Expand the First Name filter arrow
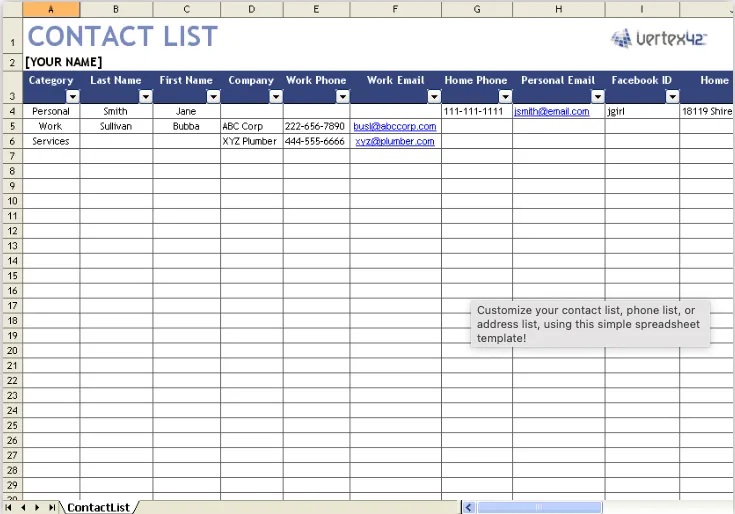 213,97
